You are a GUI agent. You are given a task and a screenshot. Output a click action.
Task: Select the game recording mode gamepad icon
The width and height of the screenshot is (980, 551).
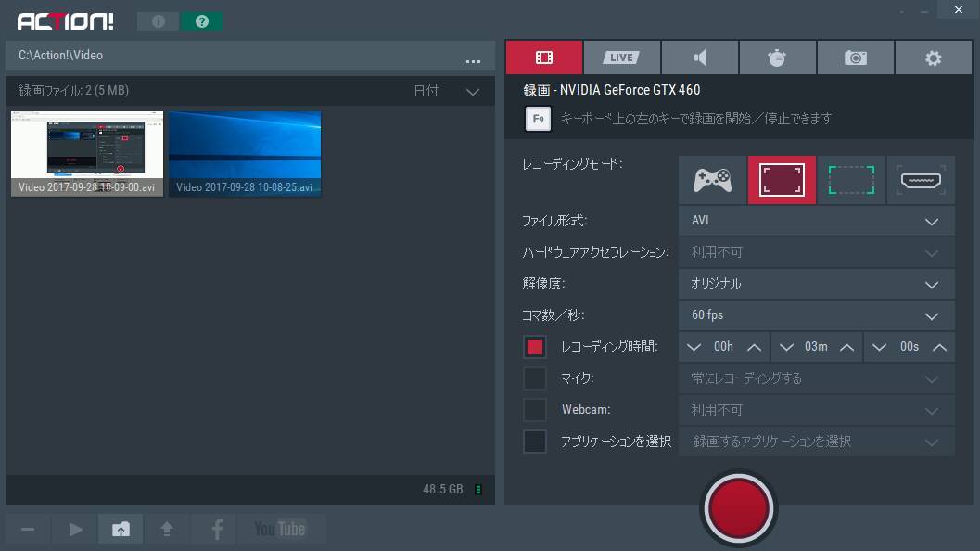coord(712,180)
